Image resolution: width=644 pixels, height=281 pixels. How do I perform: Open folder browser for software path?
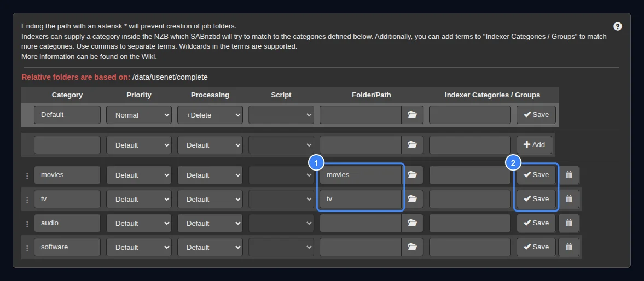(413, 247)
